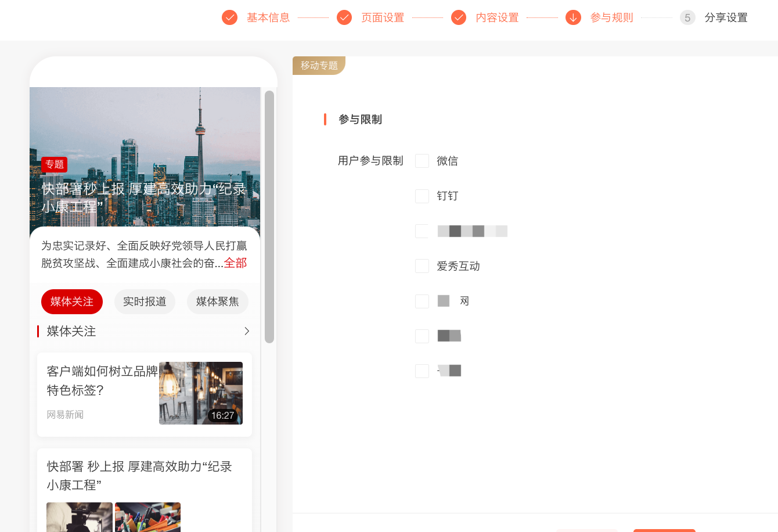The height and width of the screenshot is (532, 778).
Task: Click the red 专题 tag badge
Action: click(54, 164)
